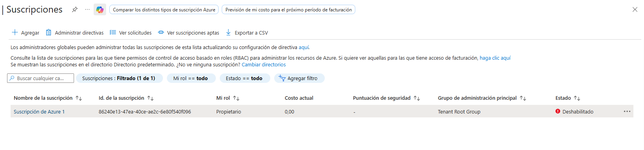644x150 pixels.
Task: Open the ellipsis menu beside the title
Action: (87, 9)
